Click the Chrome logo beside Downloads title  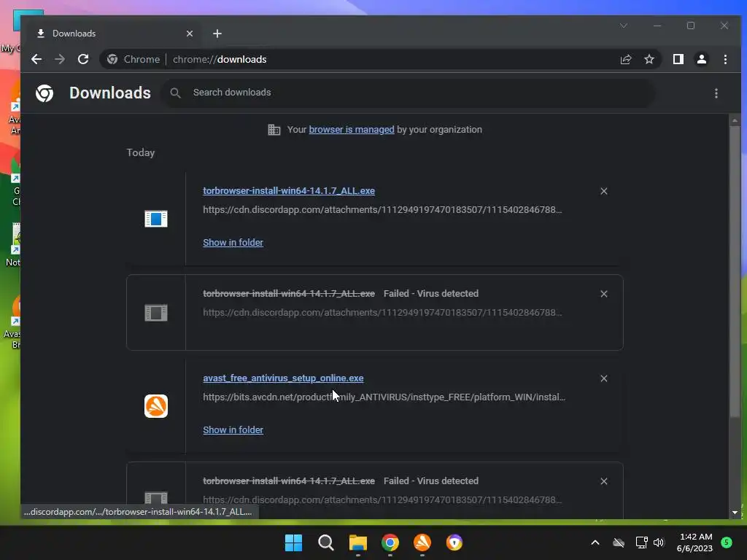pos(44,93)
